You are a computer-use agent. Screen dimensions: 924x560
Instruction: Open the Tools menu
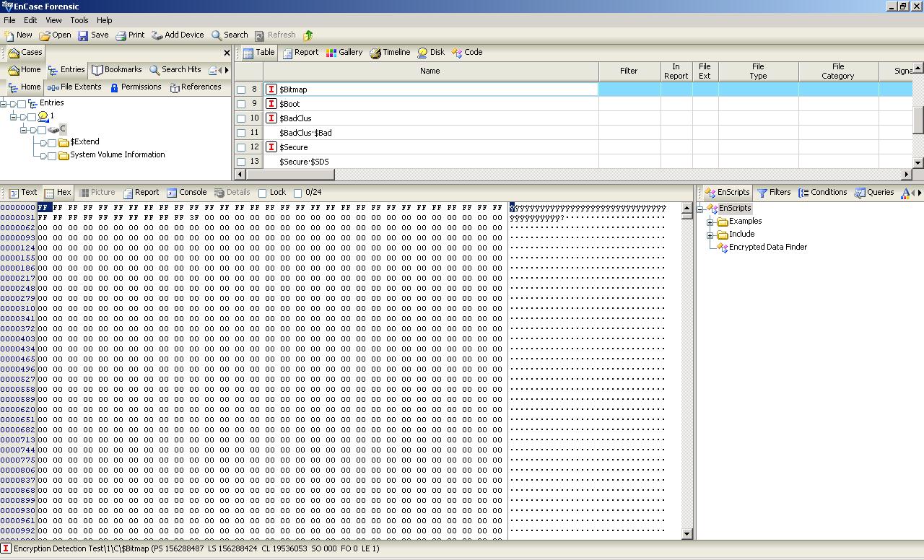click(79, 20)
